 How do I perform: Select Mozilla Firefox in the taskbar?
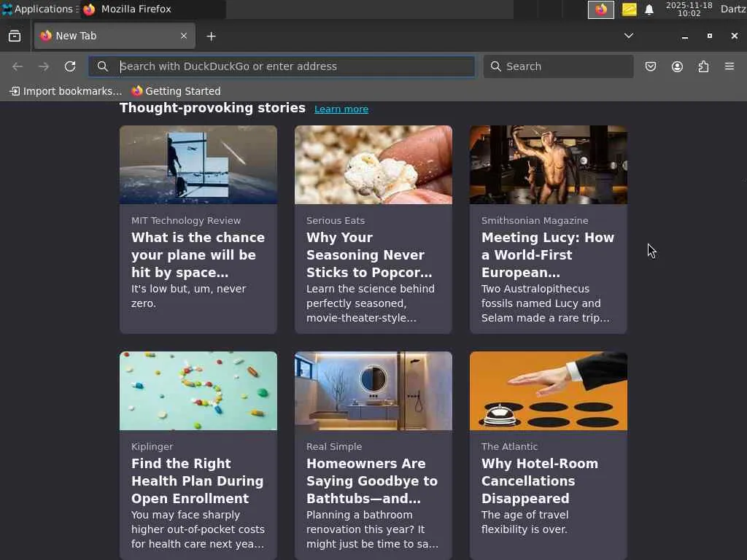(x=152, y=9)
